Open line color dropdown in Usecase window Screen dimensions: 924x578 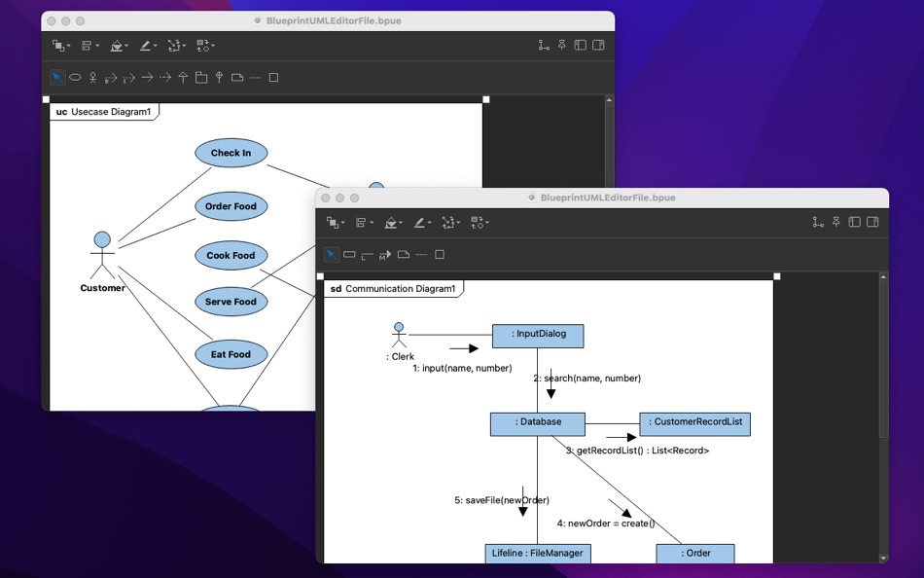tap(147, 46)
